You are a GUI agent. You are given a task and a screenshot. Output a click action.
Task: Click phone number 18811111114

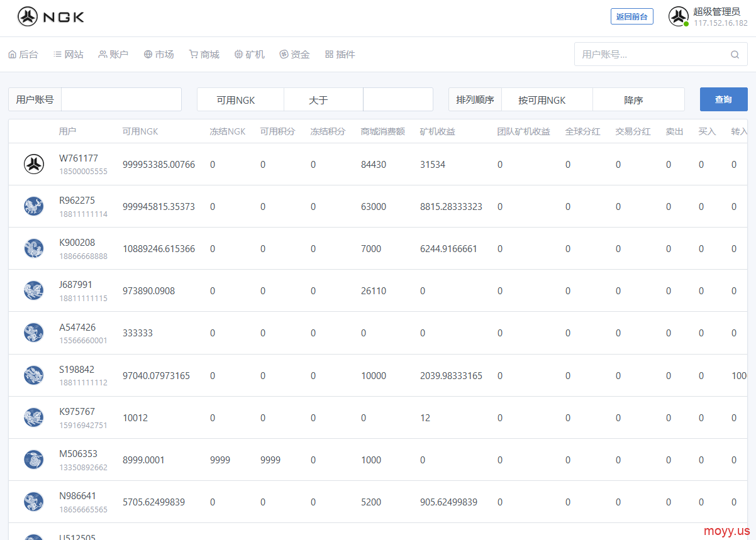click(84, 214)
